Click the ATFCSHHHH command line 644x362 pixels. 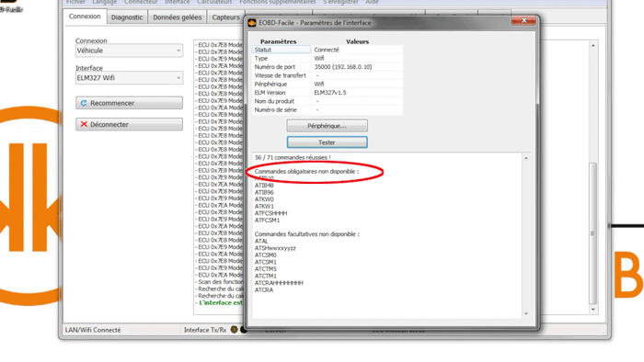[271, 213]
